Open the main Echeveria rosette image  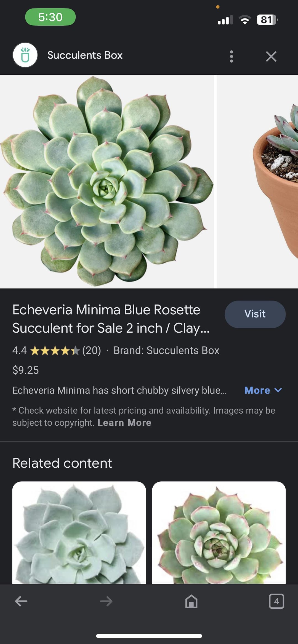(107, 181)
